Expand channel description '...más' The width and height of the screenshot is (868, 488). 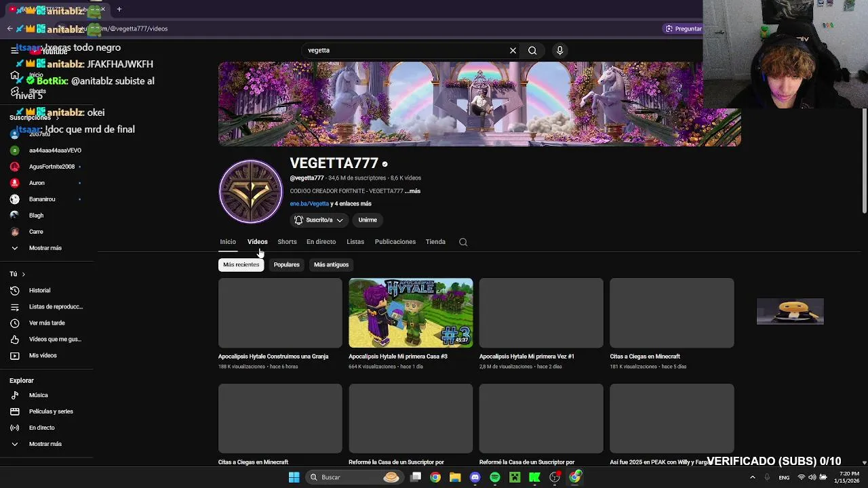coord(412,191)
